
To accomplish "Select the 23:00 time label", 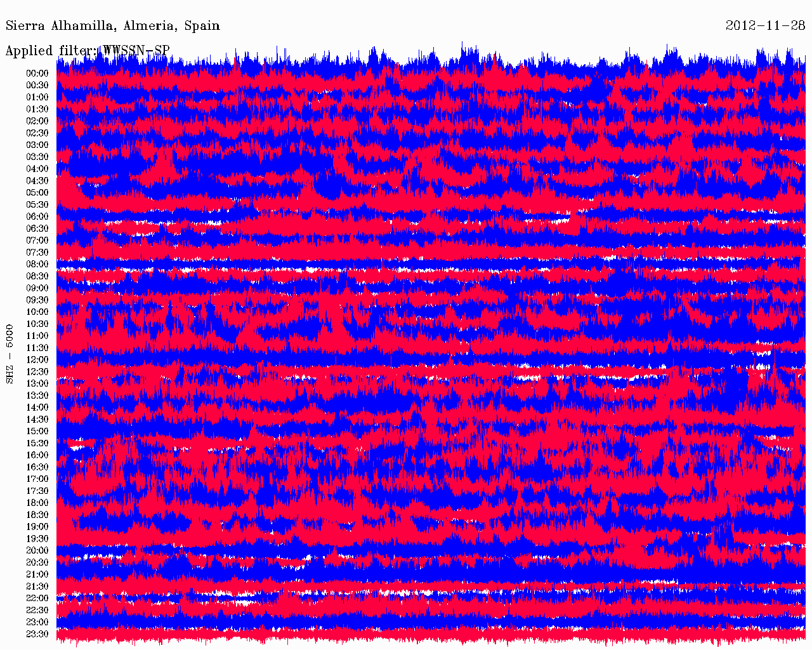I will click(37, 623).
